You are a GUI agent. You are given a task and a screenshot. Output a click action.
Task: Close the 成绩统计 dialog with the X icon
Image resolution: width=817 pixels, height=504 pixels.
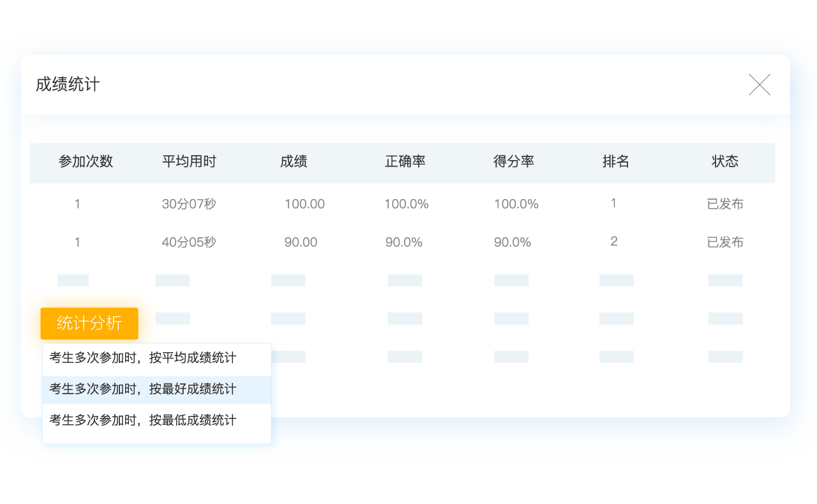click(760, 85)
